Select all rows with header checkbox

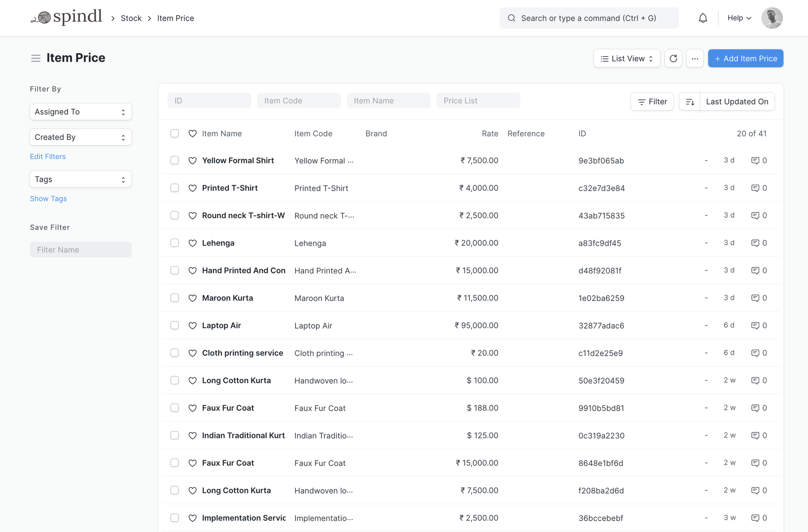(175, 133)
